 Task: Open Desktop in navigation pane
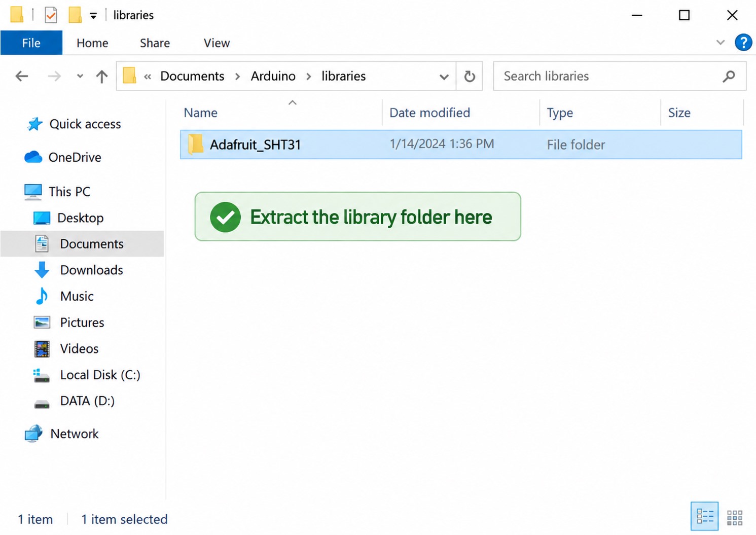(80, 218)
